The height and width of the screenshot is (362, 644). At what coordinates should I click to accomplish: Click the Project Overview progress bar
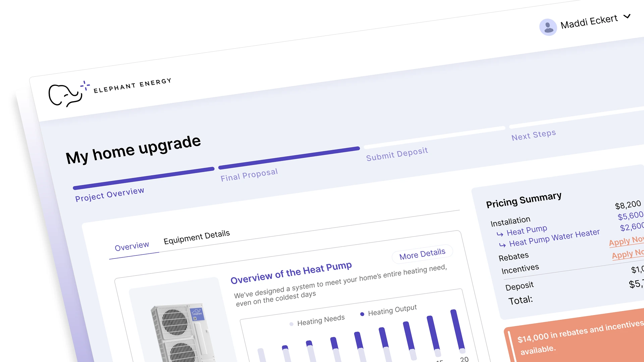144,178
